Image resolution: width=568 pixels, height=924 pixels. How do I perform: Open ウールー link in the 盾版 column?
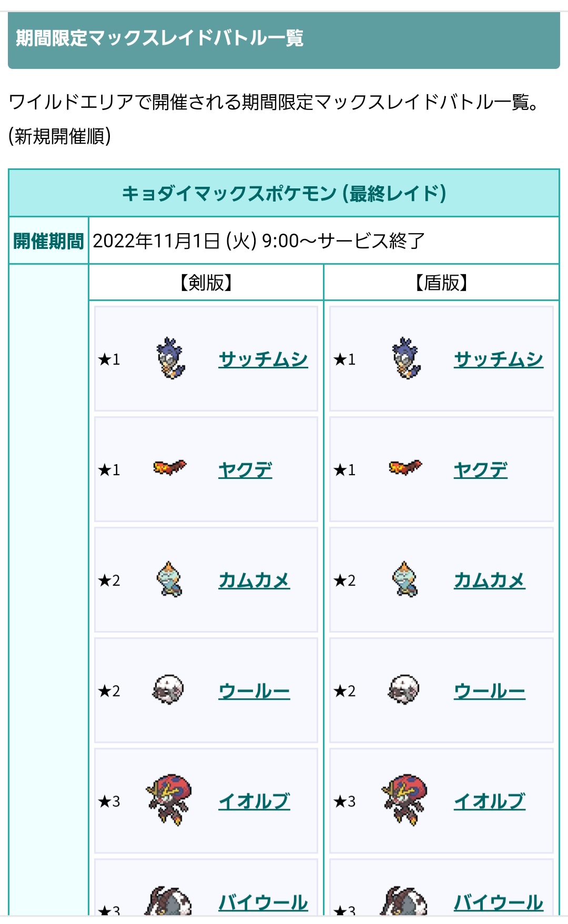pos(490,691)
